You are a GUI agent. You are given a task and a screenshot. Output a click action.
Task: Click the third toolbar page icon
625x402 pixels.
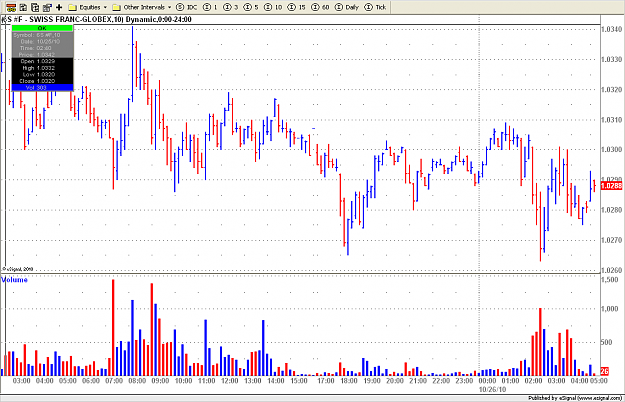coord(35,7)
